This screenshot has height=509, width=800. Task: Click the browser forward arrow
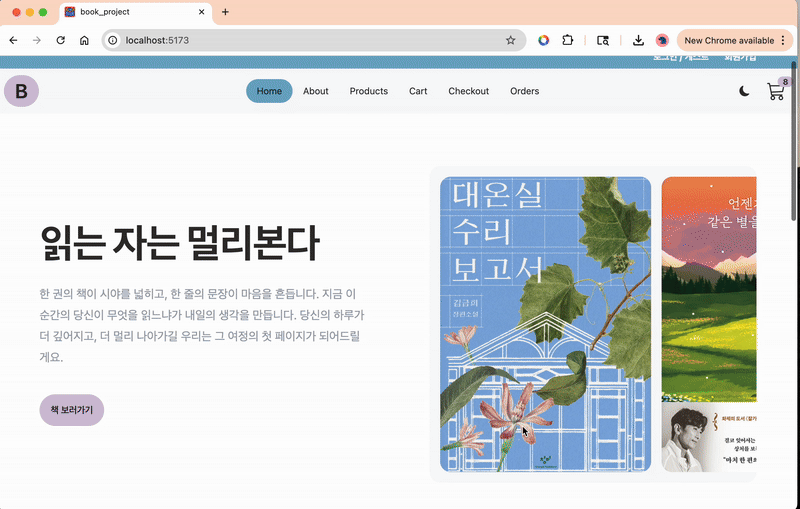37,40
